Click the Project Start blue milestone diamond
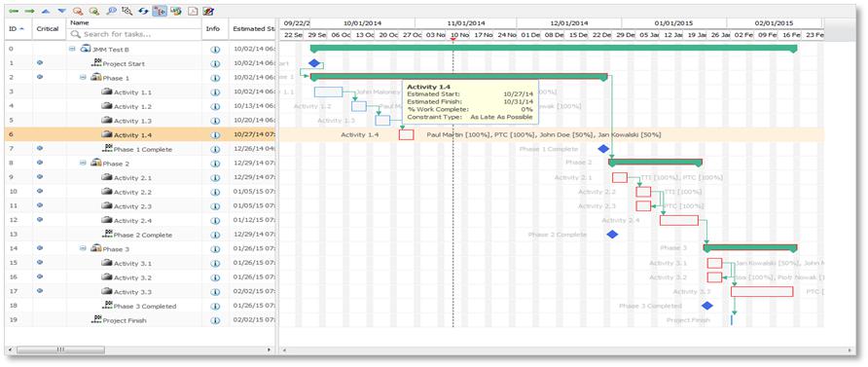This screenshot has width=868, height=367. pyautogui.click(x=314, y=63)
